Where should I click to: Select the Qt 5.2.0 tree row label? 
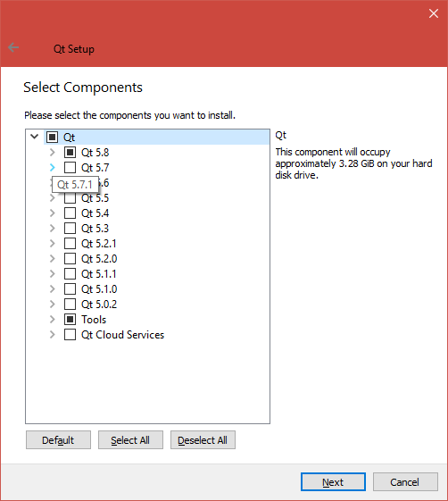[x=99, y=258]
